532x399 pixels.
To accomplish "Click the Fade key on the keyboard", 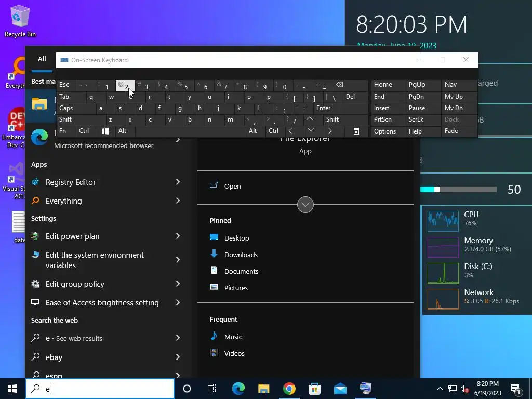I will [x=459, y=131].
